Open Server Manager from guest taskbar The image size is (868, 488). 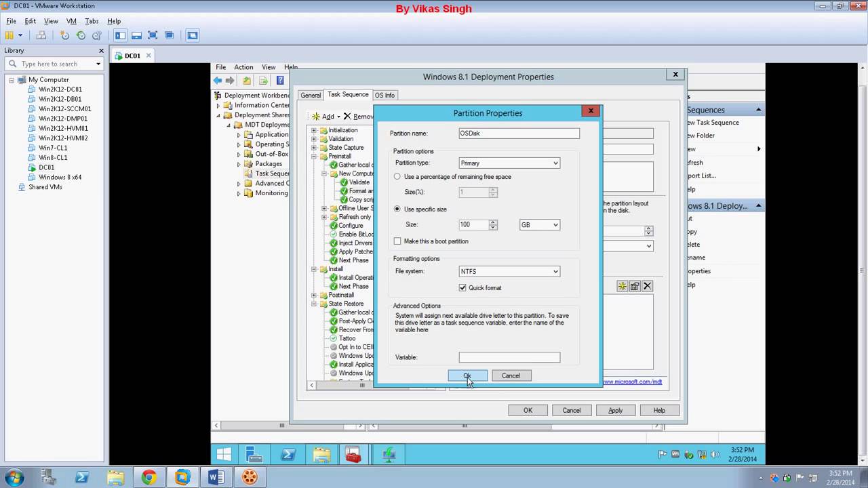pyautogui.click(x=254, y=455)
